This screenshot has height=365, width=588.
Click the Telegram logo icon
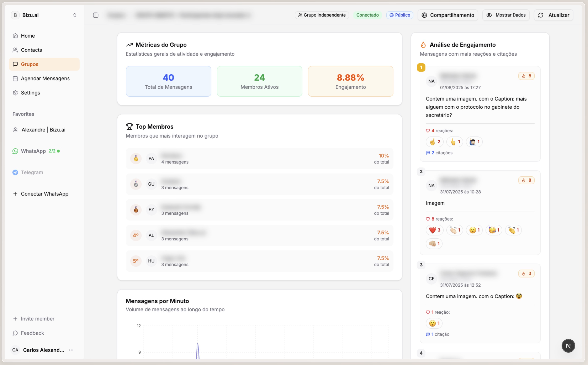15,172
